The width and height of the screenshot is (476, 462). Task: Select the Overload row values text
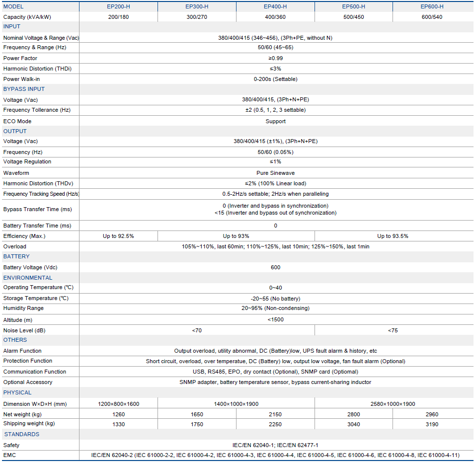[x=275, y=246]
